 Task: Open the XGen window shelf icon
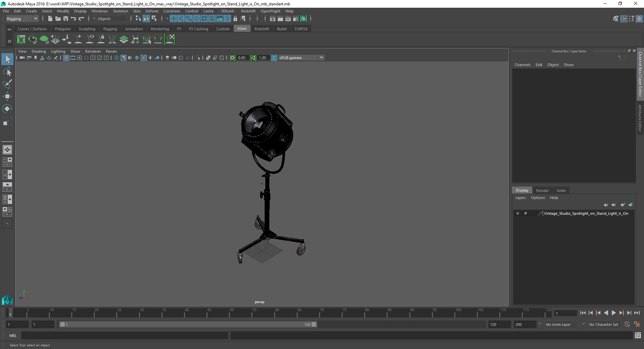coord(21,40)
